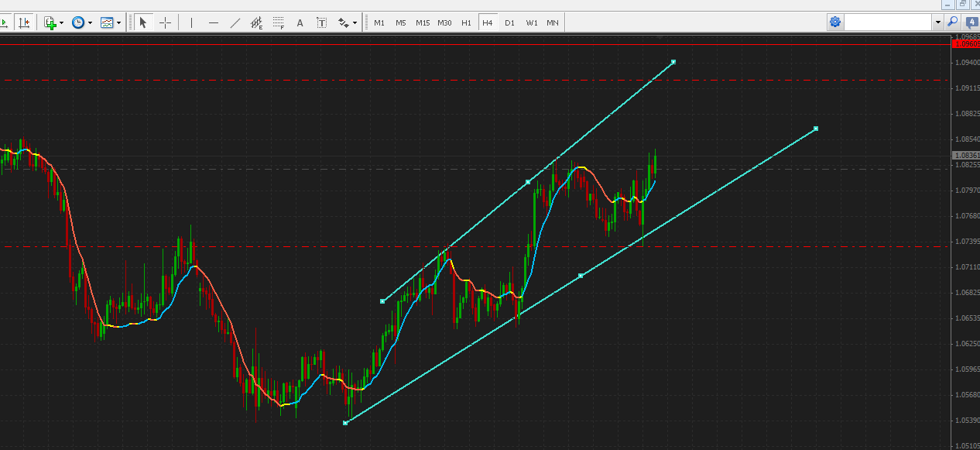Viewport: 980px width, 450px height.
Task: Click the upper channel line's bottom-left anchor point
Action: [382, 301]
